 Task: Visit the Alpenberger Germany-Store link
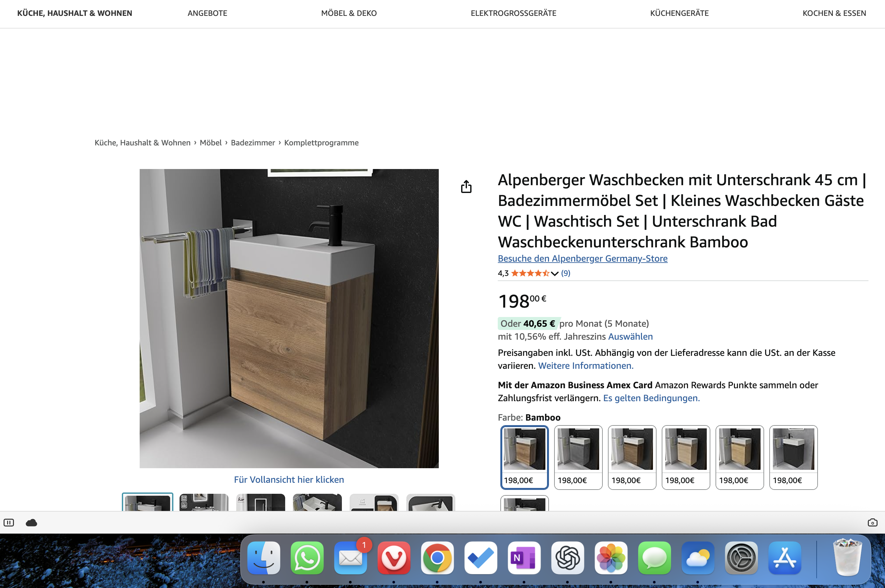582,258
